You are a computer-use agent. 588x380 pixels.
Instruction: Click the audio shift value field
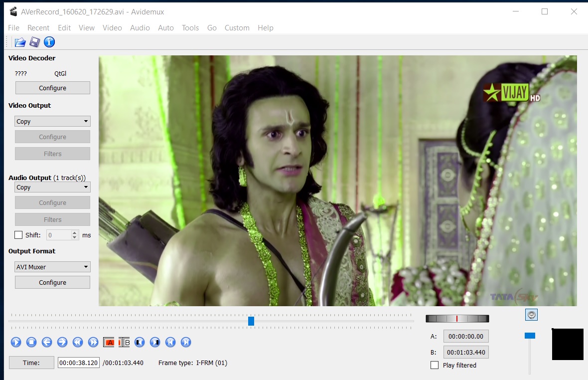pos(59,235)
